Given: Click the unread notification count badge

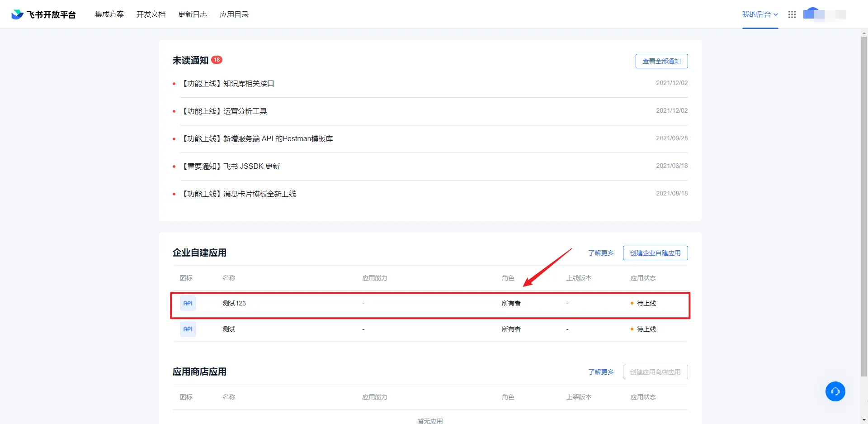Looking at the screenshot, I should click(x=217, y=60).
